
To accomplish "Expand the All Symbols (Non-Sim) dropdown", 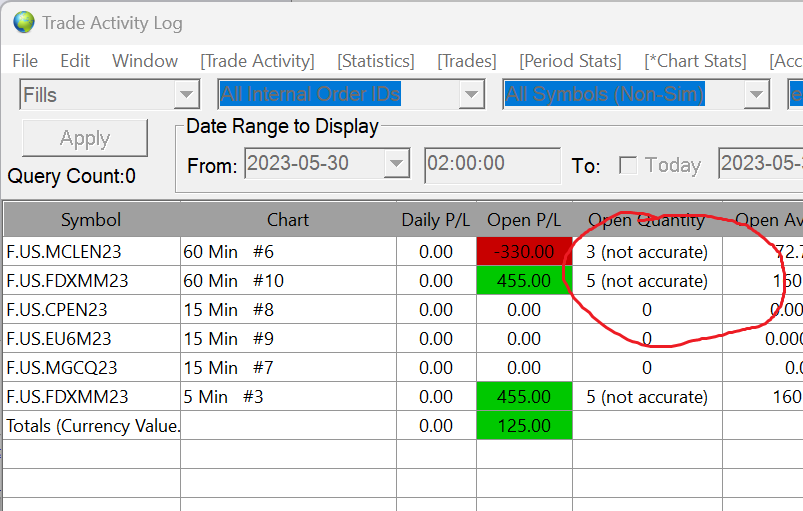I will coord(756,94).
